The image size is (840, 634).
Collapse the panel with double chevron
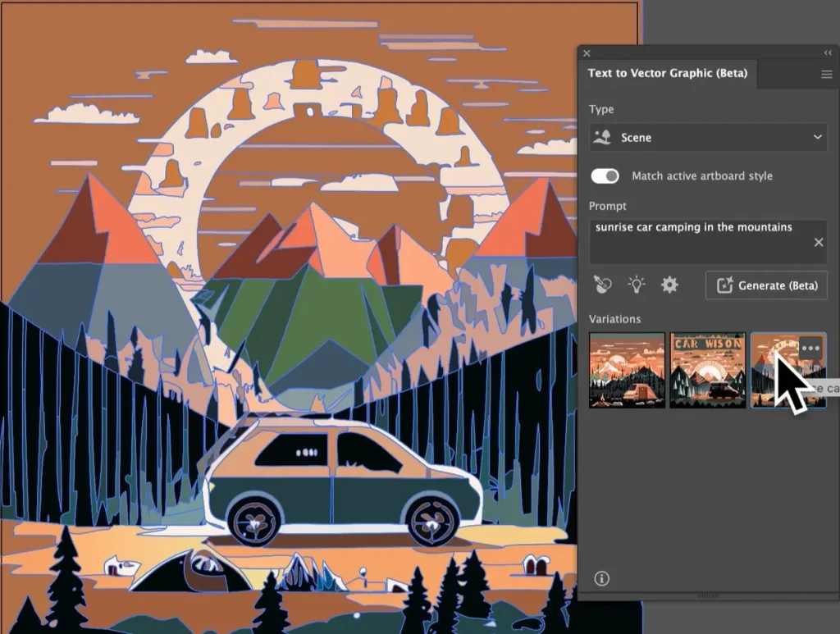828,52
